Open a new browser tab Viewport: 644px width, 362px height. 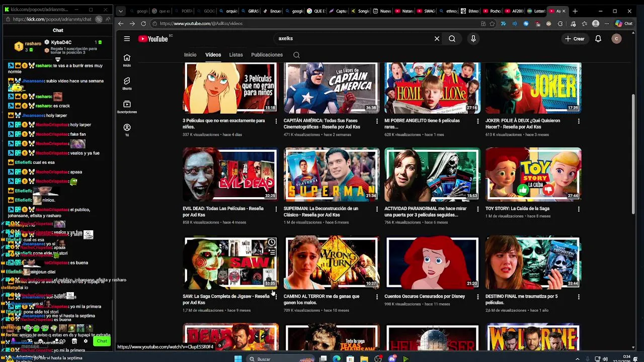click(575, 11)
